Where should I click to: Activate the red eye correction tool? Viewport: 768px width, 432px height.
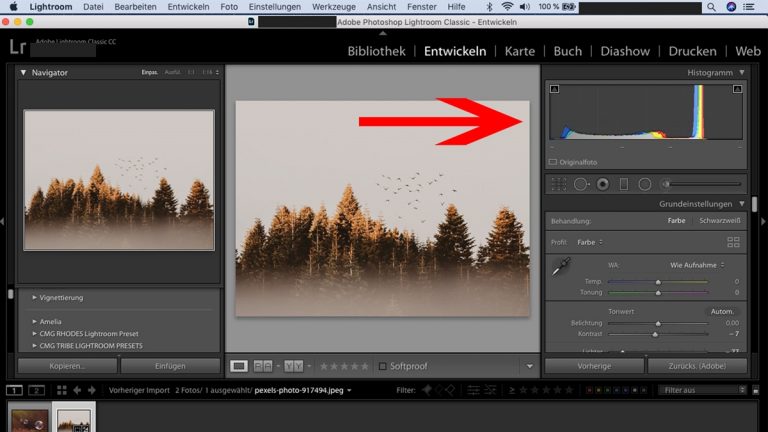point(603,184)
